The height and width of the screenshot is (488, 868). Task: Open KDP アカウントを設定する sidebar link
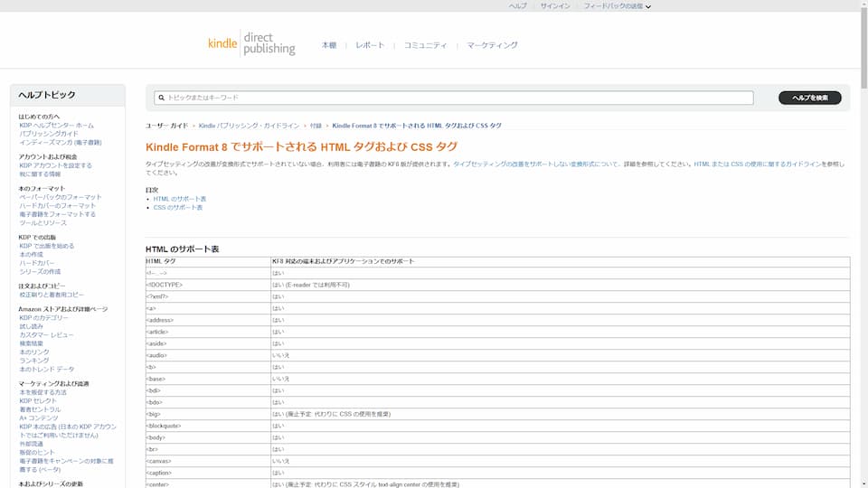(x=55, y=165)
